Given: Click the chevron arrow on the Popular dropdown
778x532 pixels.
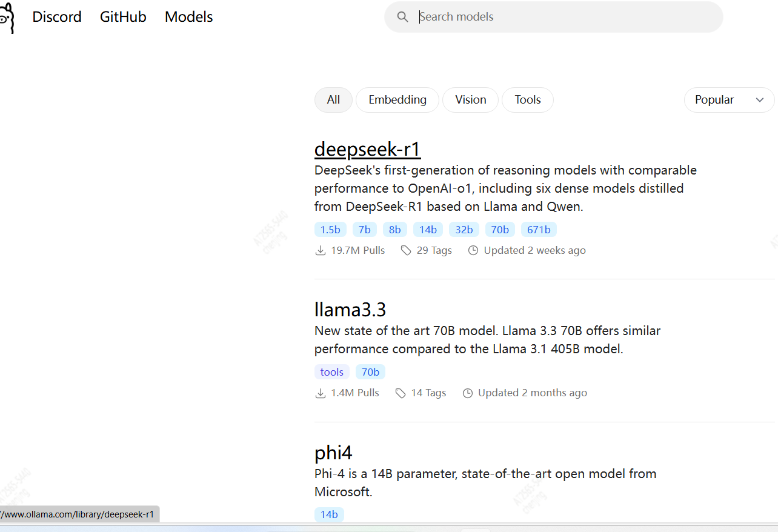Looking at the screenshot, I should (x=760, y=101).
